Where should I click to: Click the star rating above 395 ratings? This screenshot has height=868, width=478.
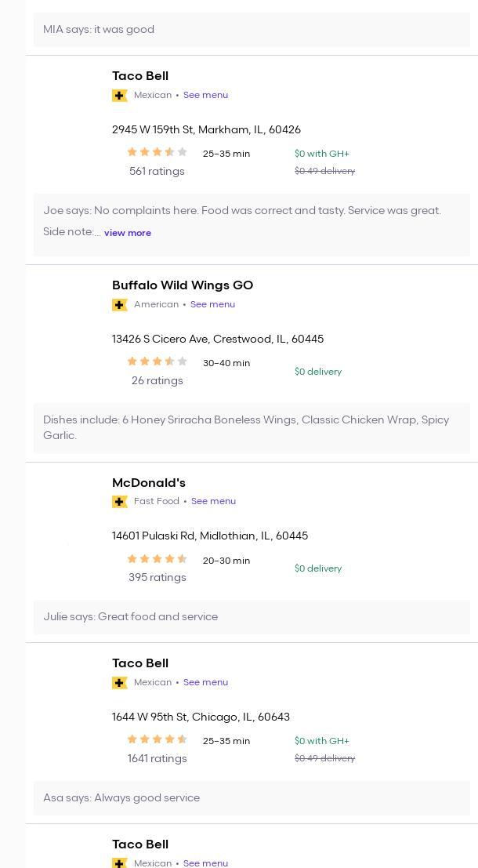(x=157, y=560)
